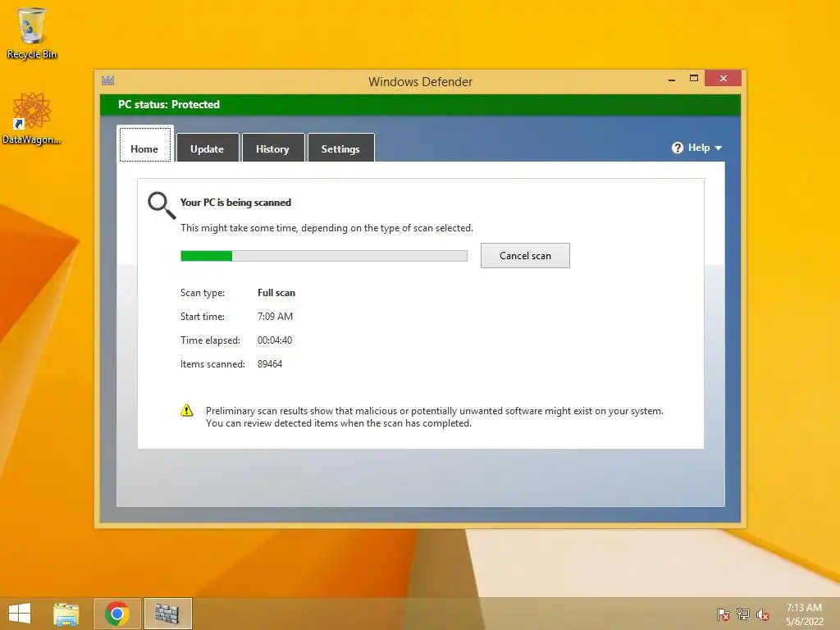Image resolution: width=840 pixels, height=630 pixels.
Task: Go to the Settings tab
Action: [x=340, y=148]
